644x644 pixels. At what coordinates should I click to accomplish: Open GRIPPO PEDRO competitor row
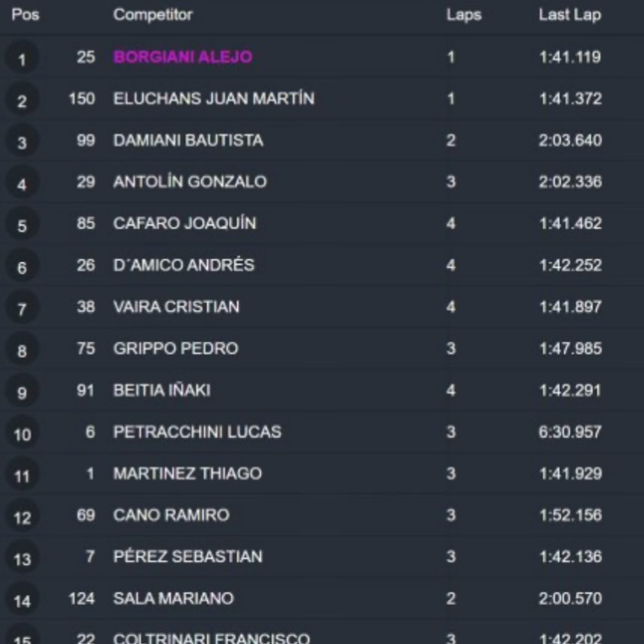(x=322, y=348)
